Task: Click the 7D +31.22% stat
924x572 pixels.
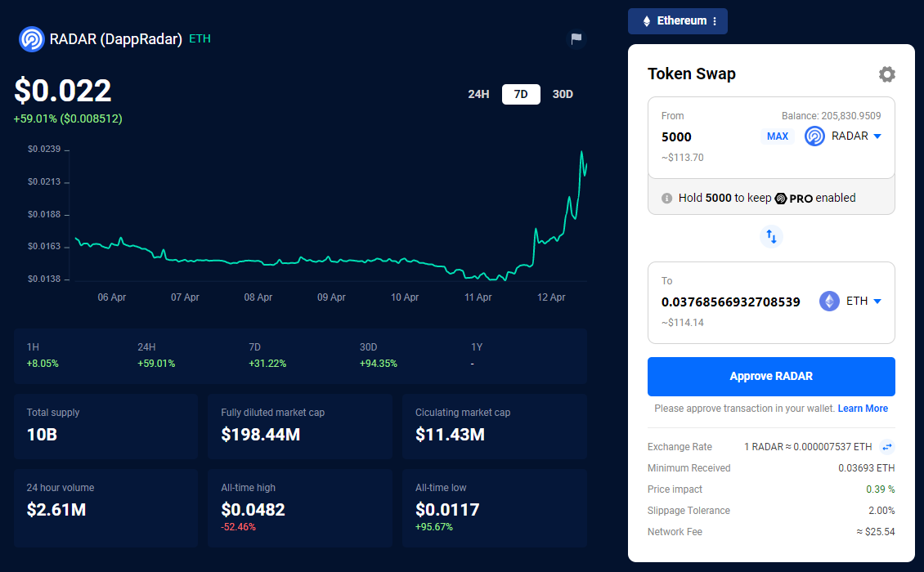Action: pyautogui.click(x=267, y=355)
